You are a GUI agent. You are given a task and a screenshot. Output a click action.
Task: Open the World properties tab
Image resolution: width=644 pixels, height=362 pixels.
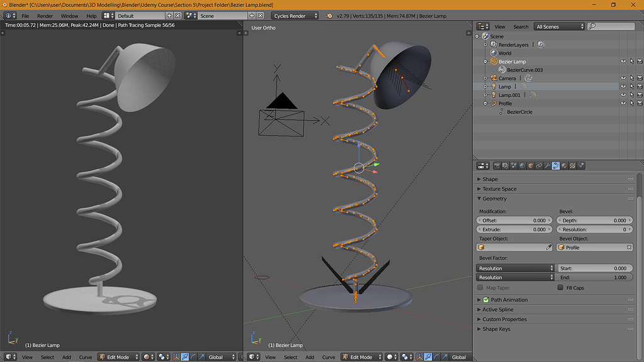tap(522, 166)
